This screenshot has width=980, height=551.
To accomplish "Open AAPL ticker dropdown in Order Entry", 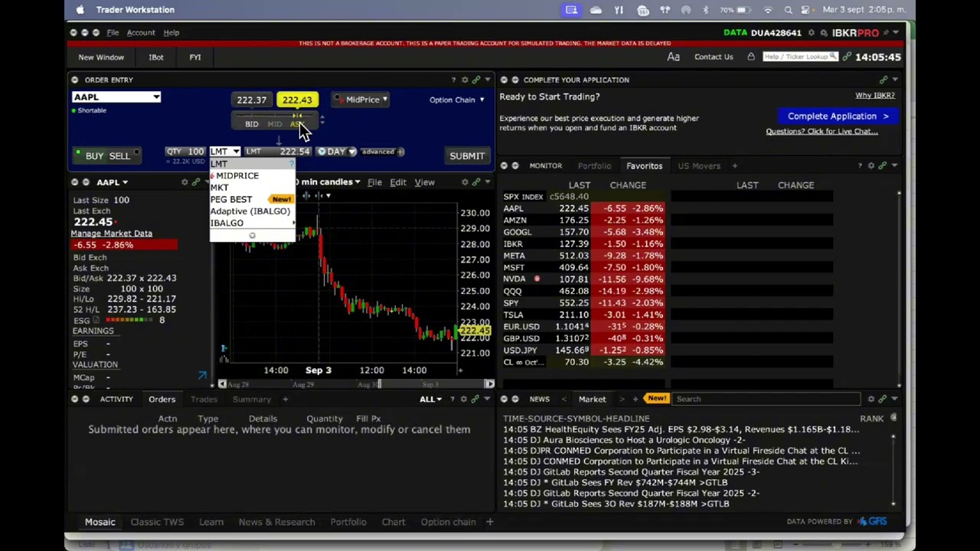I will tap(156, 97).
